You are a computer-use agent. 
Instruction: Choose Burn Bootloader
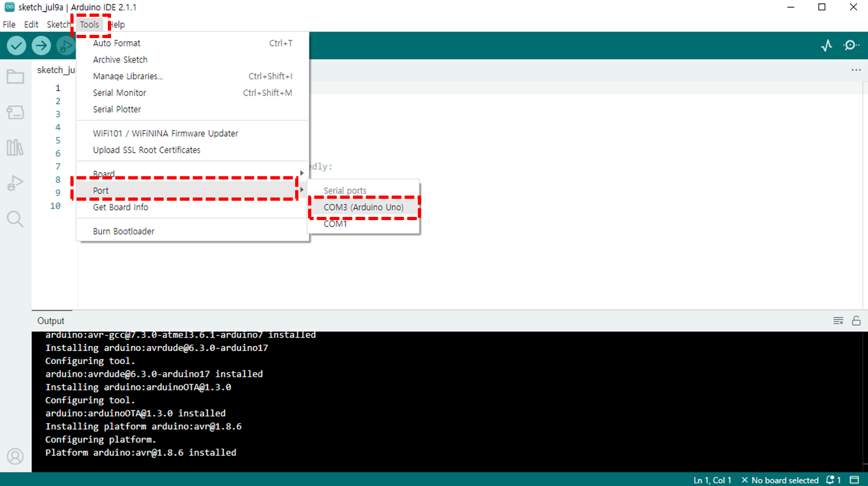point(192,231)
